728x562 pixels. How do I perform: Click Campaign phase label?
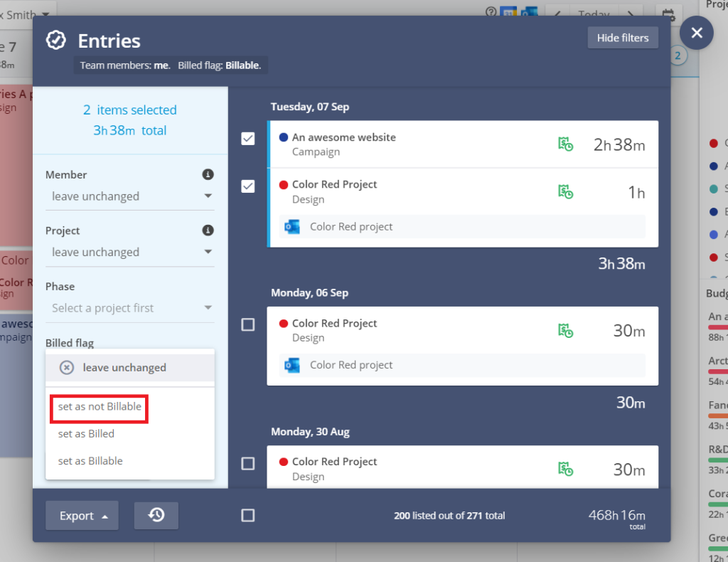click(x=316, y=152)
